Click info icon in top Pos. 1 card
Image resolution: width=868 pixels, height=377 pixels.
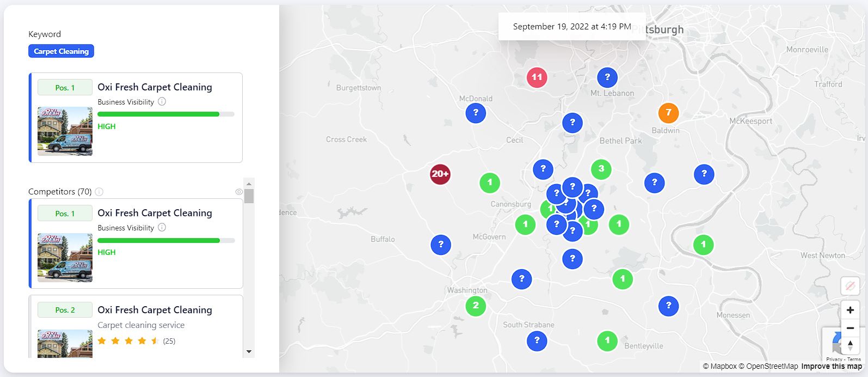pos(162,101)
